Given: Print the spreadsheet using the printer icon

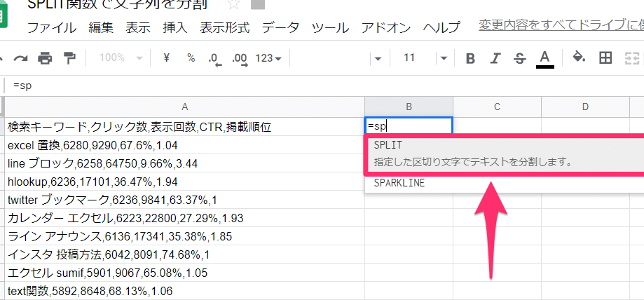Looking at the screenshot, I should pyautogui.click(x=45, y=58).
